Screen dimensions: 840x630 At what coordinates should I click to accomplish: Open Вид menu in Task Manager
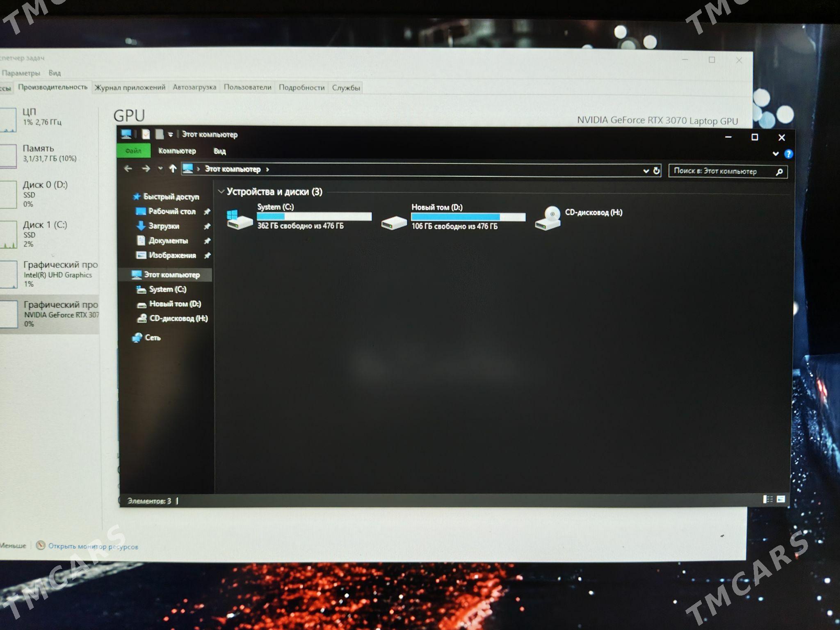point(55,73)
